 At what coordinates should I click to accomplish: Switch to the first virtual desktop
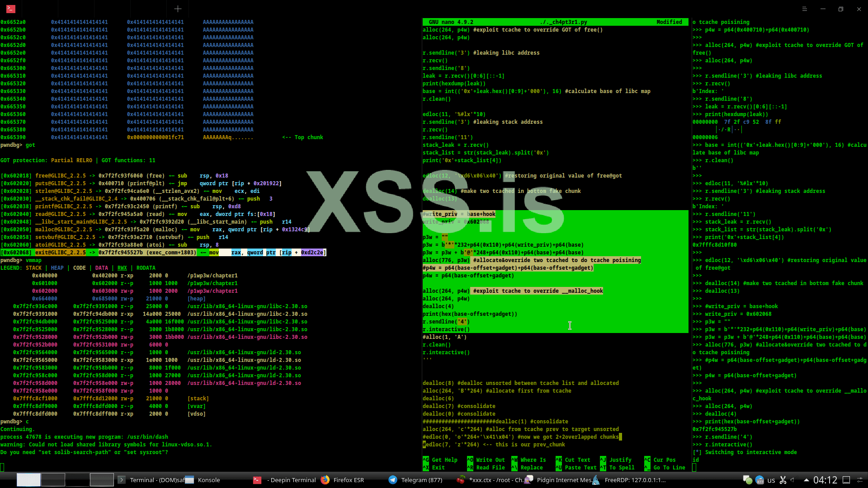28,480
